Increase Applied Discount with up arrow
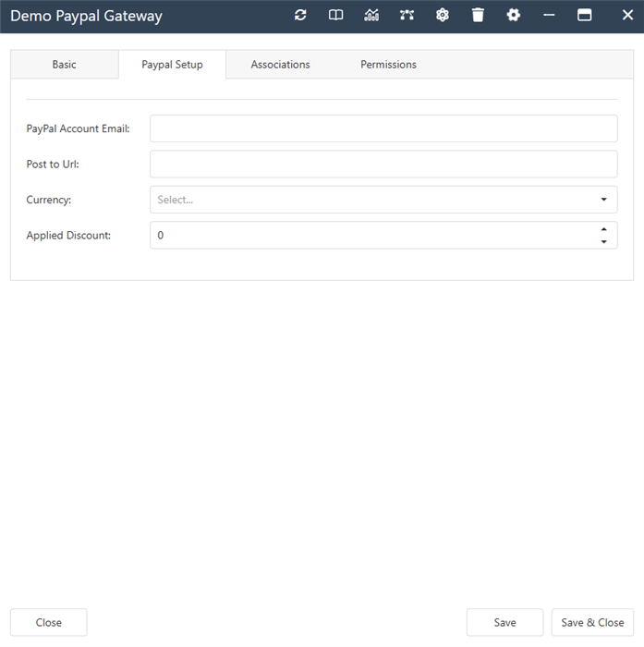The width and height of the screenshot is (644, 647). [604, 229]
